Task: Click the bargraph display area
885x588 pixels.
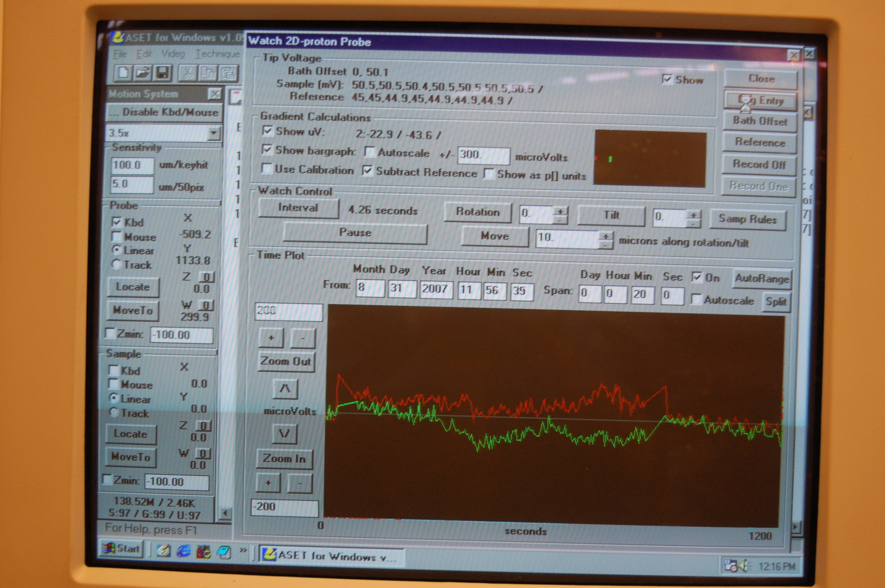Action: tap(650, 158)
